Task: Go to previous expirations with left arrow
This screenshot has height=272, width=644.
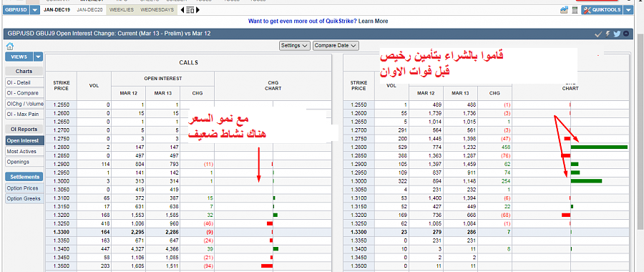Action: [x=182, y=10]
